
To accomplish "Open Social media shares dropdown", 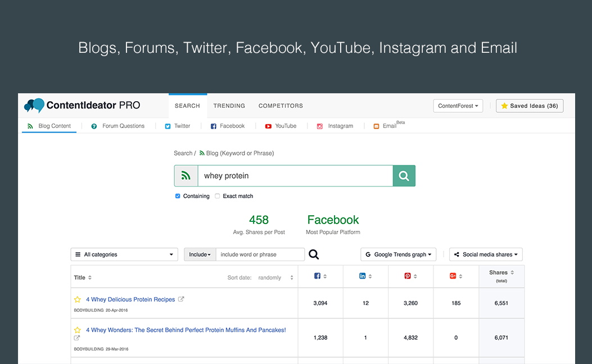I will tap(486, 254).
